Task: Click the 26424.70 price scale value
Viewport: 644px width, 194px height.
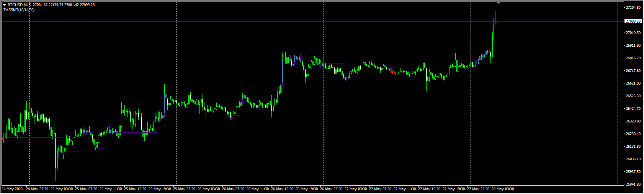Action: click(x=633, y=109)
